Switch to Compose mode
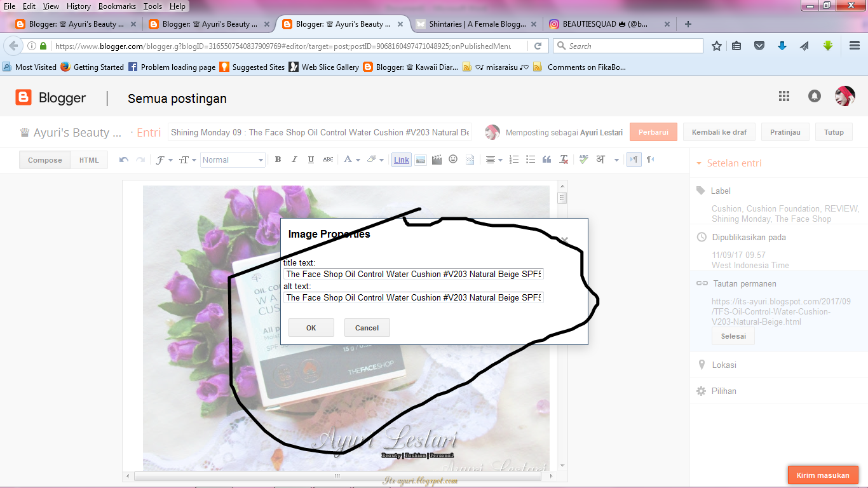This screenshot has width=868, height=488. point(45,160)
